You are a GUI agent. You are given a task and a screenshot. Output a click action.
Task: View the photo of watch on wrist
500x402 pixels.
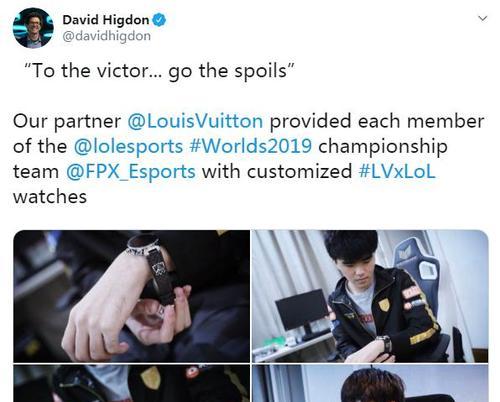click(132, 296)
